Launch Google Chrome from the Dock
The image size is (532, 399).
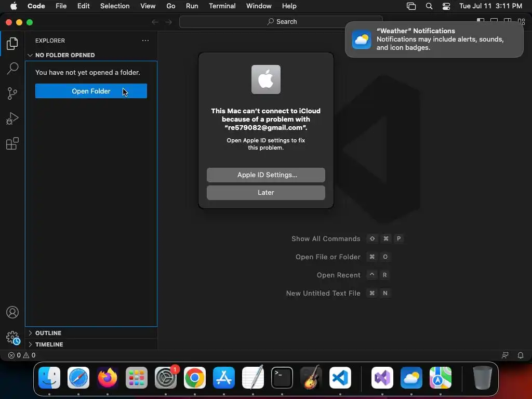[x=195, y=378]
